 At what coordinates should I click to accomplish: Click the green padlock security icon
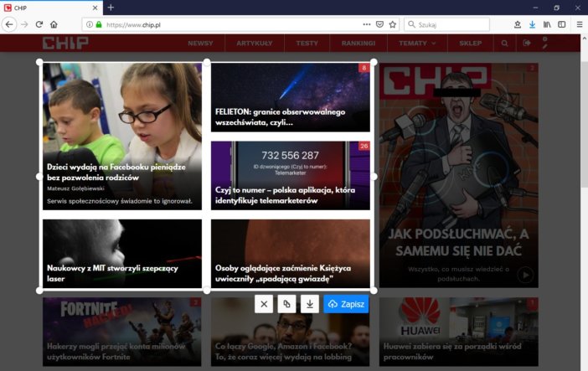click(x=99, y=25)
